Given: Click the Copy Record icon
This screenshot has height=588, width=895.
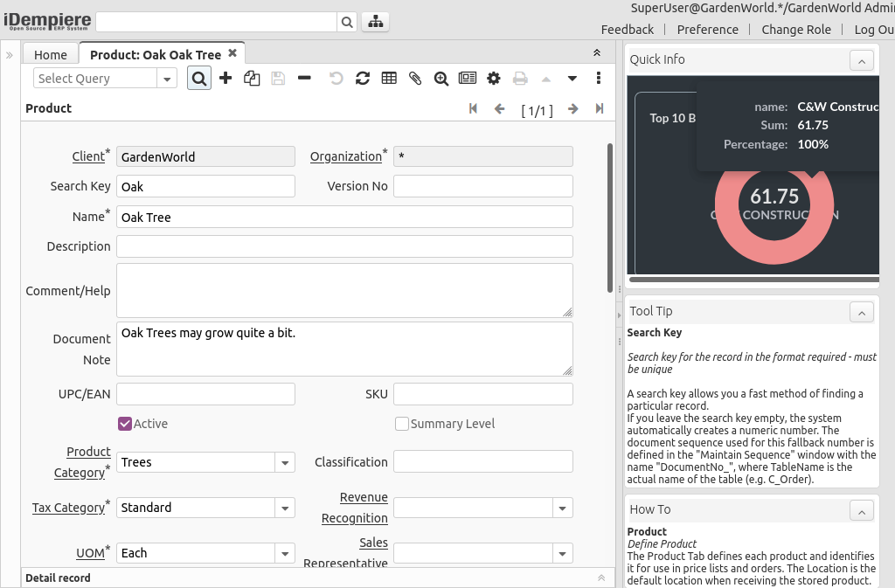Looking at the screenshot, I should [252, 79].
